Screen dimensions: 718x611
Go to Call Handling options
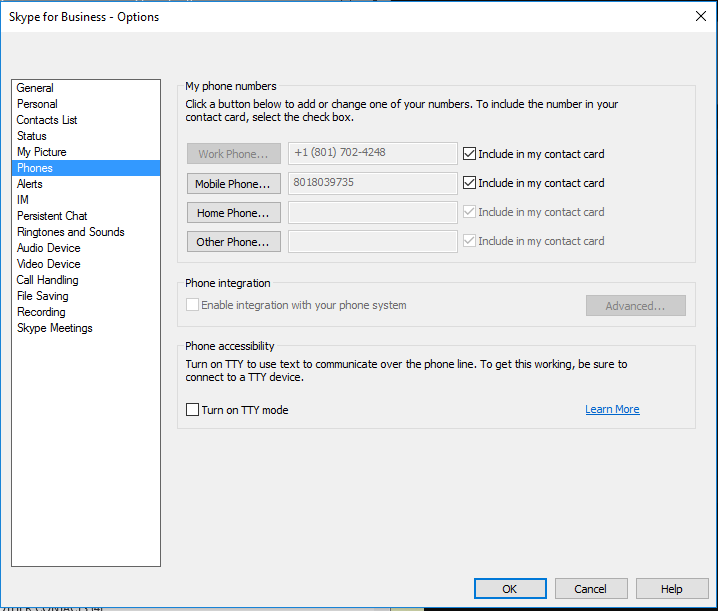pyautogui.click(x=48, y=280)
